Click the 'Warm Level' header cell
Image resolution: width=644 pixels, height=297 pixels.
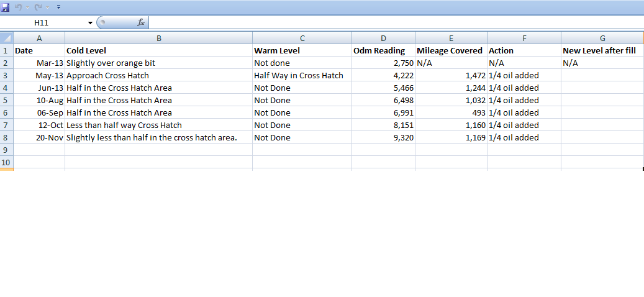(302, 50)
